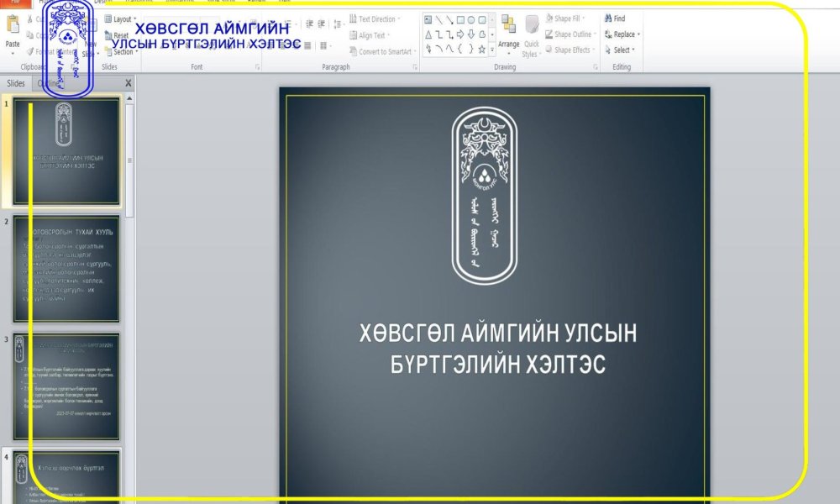Expand the shapes gallery More button
The image size is (840, 504).
[x=491, y=50]
